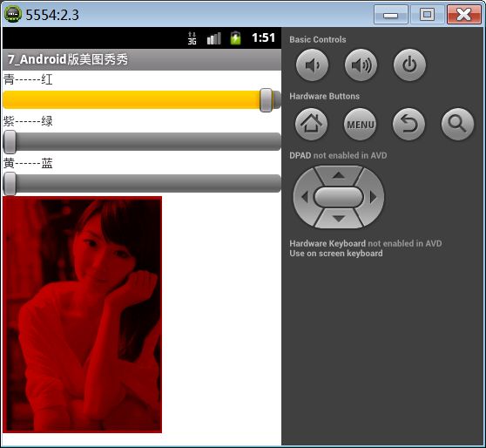Click the Use on screen keyboard text
The height and width of the screenshot is (448, 486).
click(336, 254)
